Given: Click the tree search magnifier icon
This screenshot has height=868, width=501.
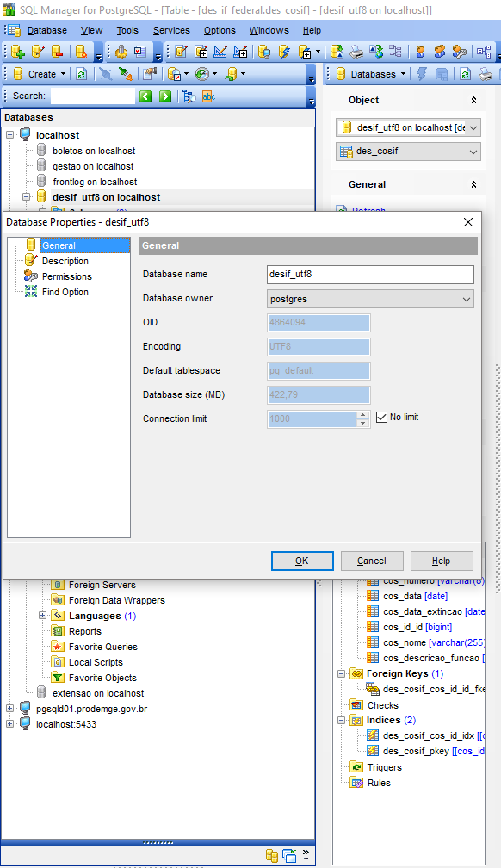Looking at the screenshot, I should click(189, 96).
